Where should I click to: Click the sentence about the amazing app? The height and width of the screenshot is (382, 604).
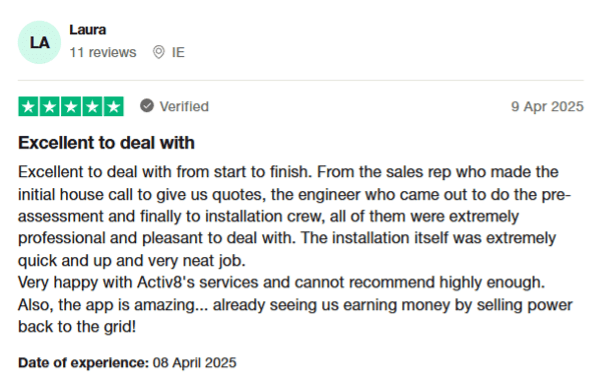pyautogui.click(x=295, y=315)
